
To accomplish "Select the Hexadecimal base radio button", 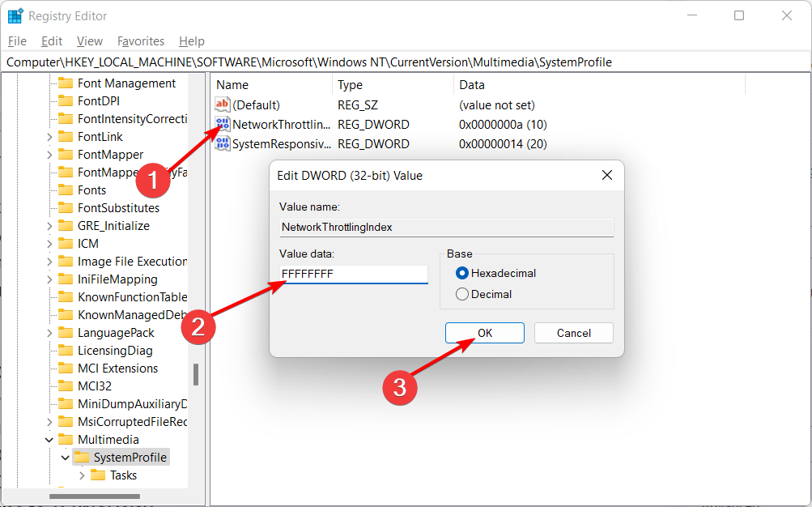I will coord(461,273).
